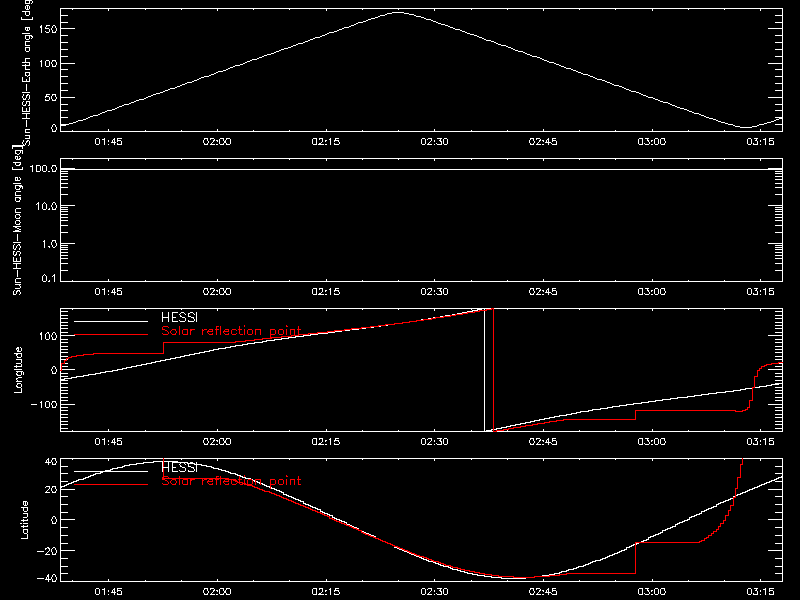
Task: Click the 10.0 tick on Moon angle axis
Action: tap(46, 206)
